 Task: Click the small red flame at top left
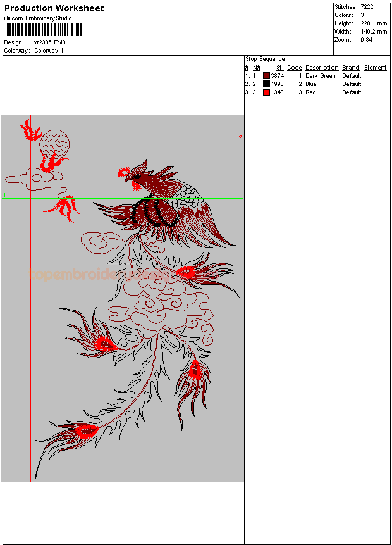(x=30, y=131)
